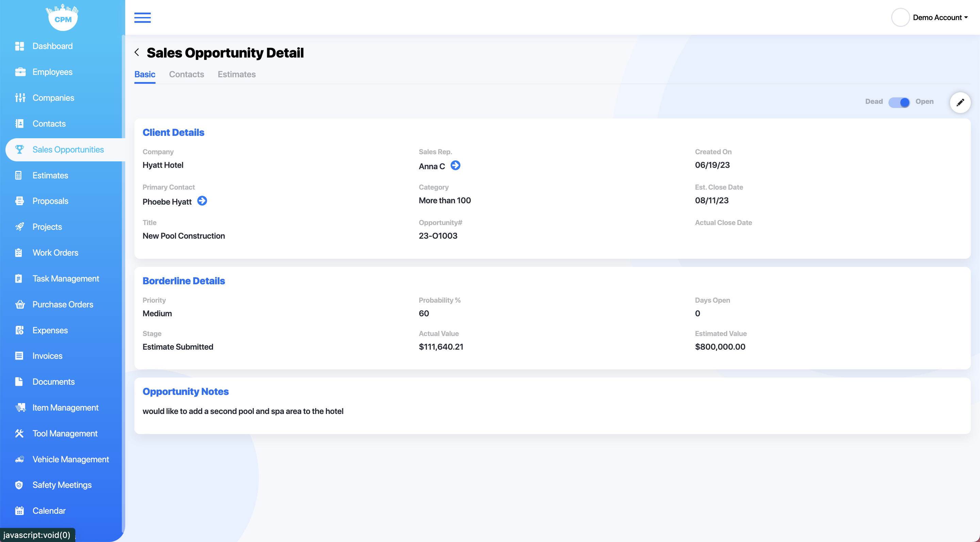Navigate to Projects in sidebar
The image size is (980, 542).
[47, 227]
